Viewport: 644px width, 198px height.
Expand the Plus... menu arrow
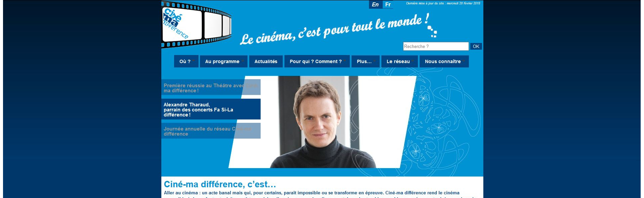coord(375,61)
